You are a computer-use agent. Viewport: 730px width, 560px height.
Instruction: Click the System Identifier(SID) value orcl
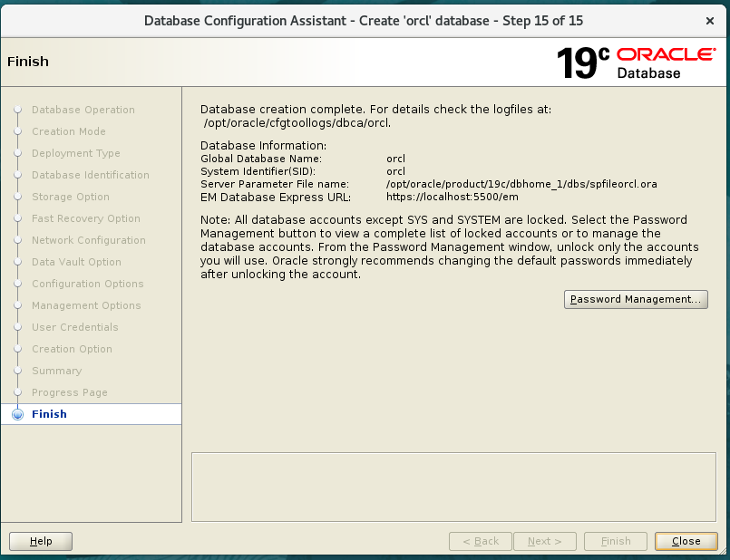395,171
